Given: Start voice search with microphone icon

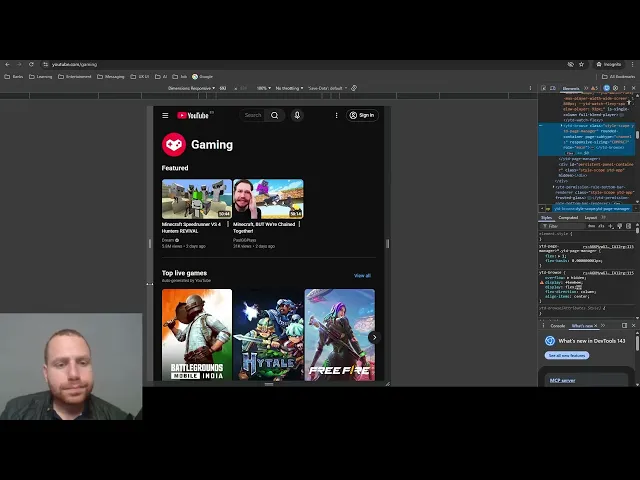Looking at the screenshot, I should pos(297,116).
